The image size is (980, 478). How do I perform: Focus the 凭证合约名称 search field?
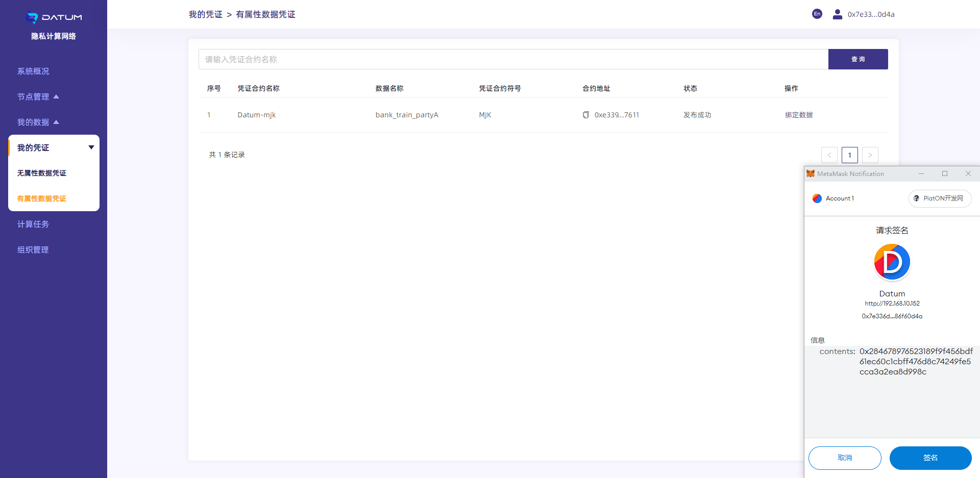pos(513,59)
